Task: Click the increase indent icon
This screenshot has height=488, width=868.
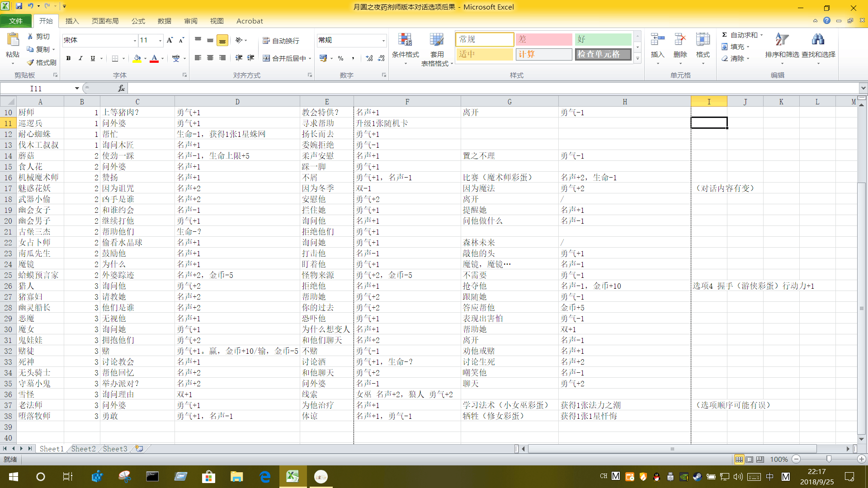Action: point(250,58)
